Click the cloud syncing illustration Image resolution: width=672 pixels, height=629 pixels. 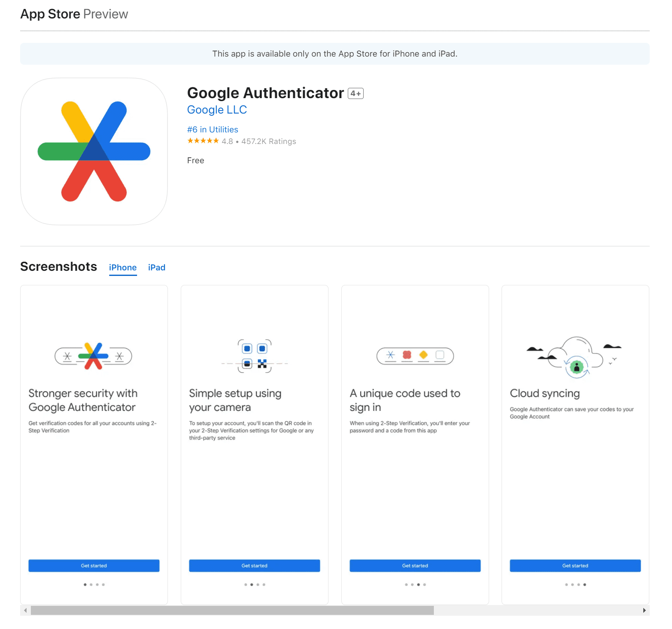[x=575, y=356]
